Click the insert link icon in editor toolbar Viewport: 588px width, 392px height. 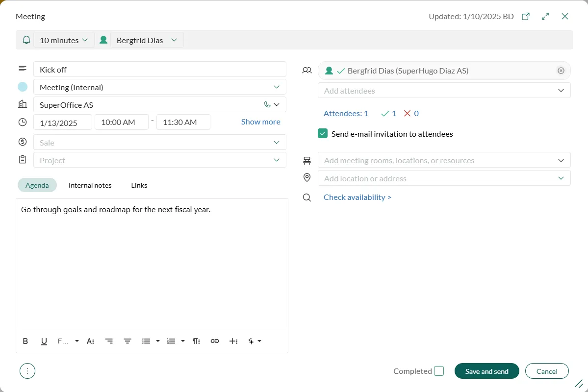[214, 341]
